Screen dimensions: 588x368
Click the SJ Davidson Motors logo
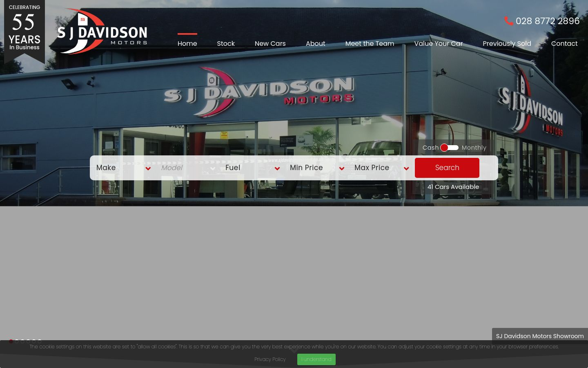tap(102, 31)
